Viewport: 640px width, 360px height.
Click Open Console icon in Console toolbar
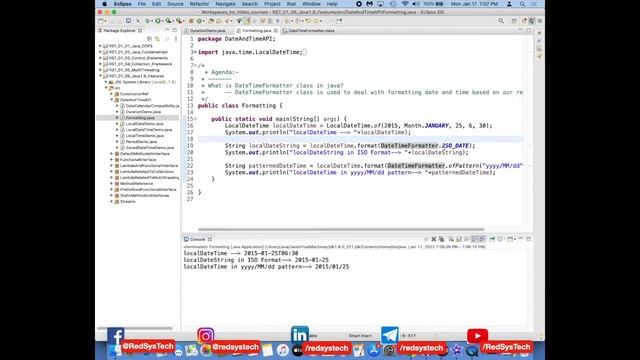coord(511,239)
